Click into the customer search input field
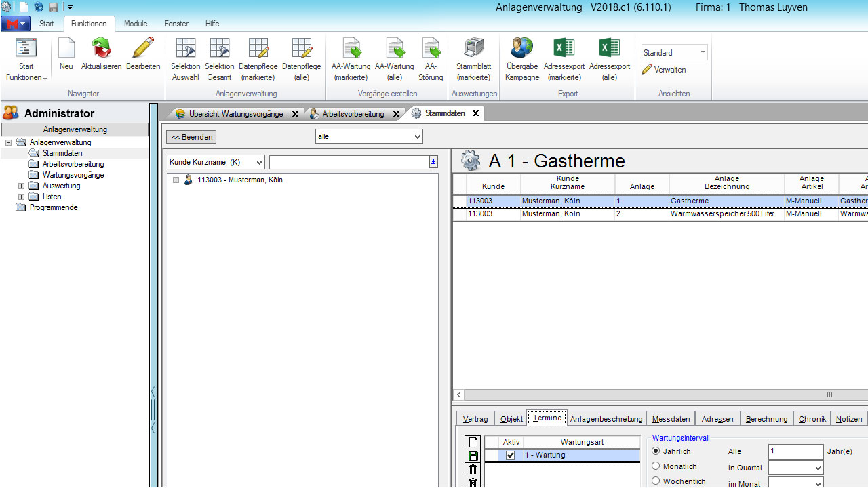Viewport: 868px width, 488px height. [349, 162]
